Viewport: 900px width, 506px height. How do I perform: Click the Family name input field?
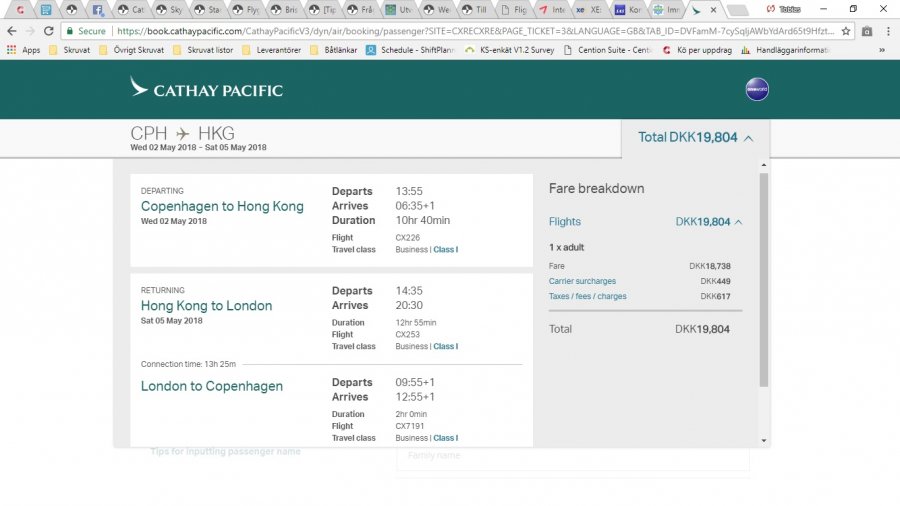pos(573,456)
